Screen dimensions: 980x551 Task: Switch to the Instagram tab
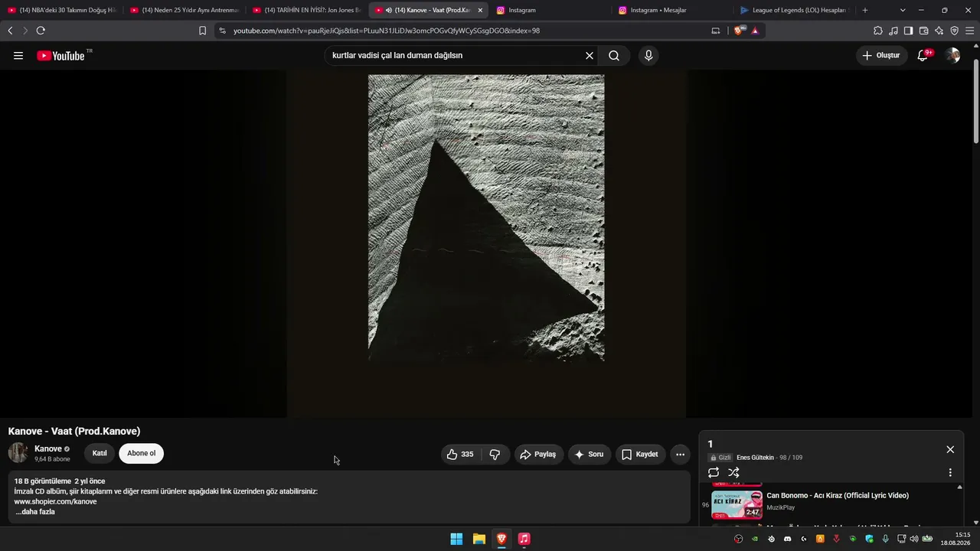tap(551, 10)
